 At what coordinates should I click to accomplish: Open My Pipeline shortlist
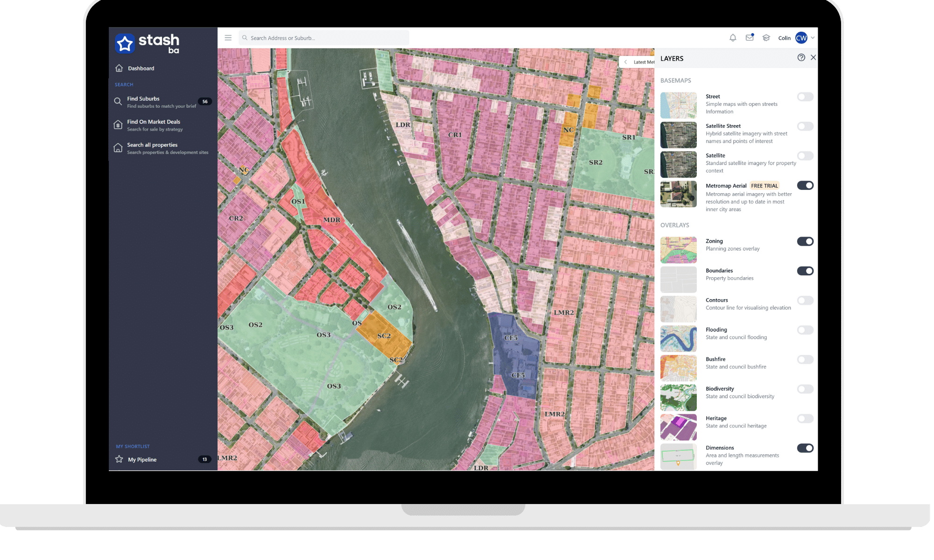click(163, 459)
